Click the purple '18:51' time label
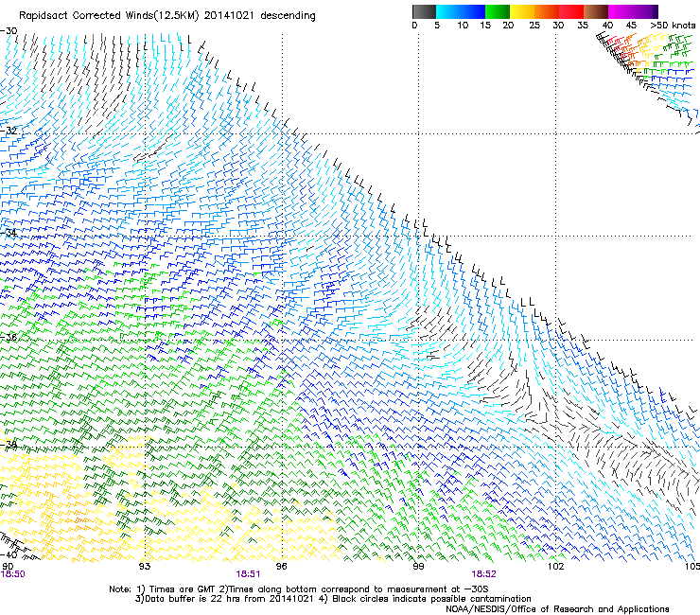The width and height of the screenshot is (700, 615). click(x=248, y=574)
